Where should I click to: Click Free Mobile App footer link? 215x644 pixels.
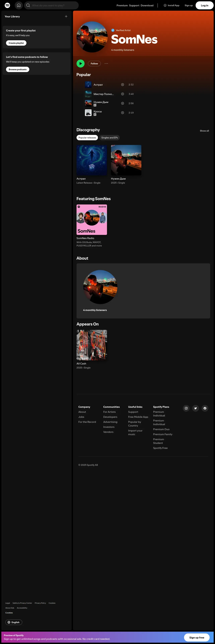(138, 417)
